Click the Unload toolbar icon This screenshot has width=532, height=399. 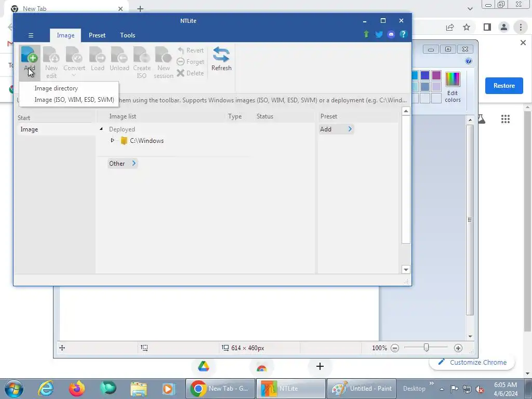(119, 59)
